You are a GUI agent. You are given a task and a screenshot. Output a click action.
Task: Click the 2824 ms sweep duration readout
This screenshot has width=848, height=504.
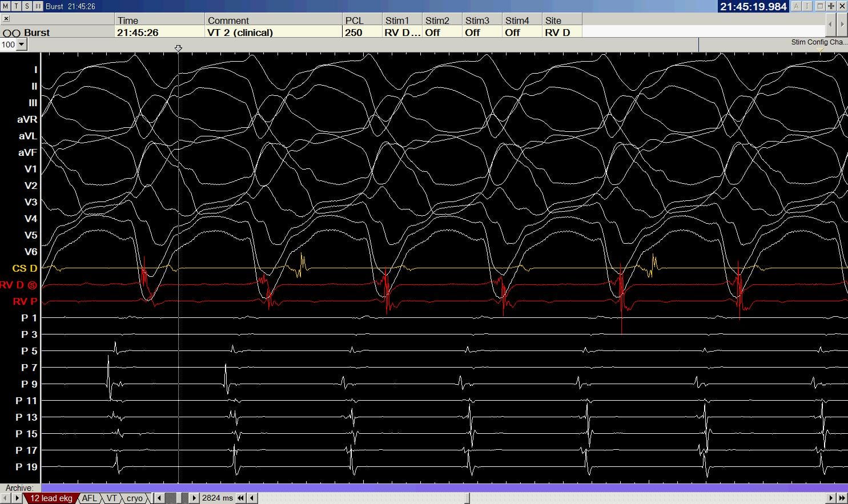218,498
